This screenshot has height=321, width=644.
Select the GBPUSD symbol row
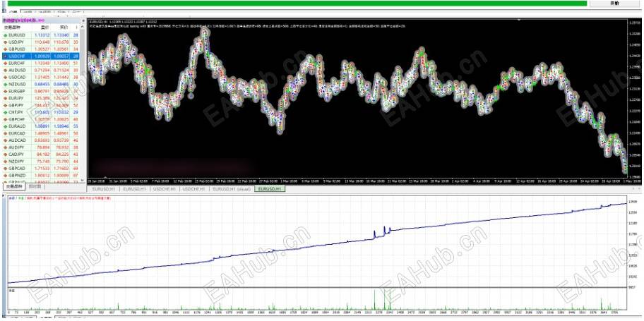point(41,49)
